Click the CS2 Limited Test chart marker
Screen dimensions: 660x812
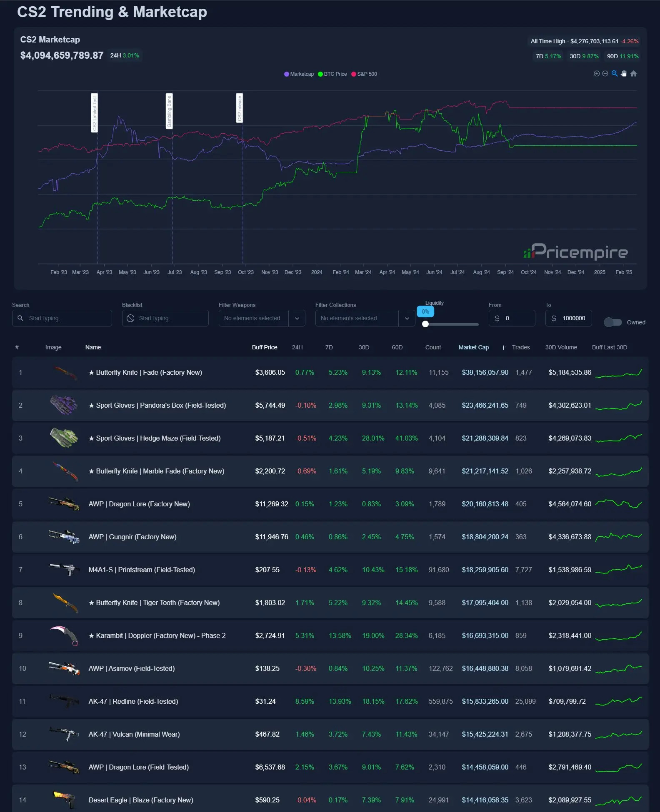(x=94, y=113)
